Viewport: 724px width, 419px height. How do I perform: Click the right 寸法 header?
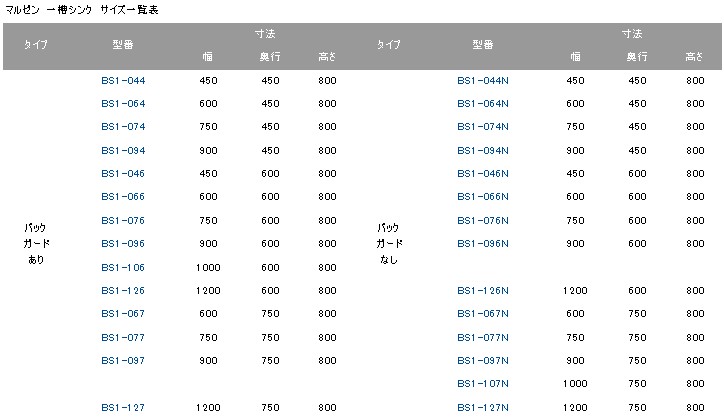632,34
